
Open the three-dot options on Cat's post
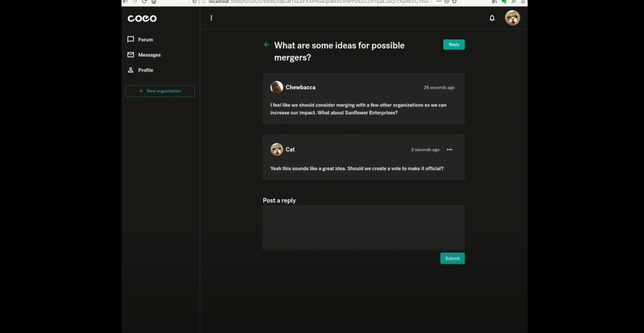pyautogui.click(x=449, y=150)
